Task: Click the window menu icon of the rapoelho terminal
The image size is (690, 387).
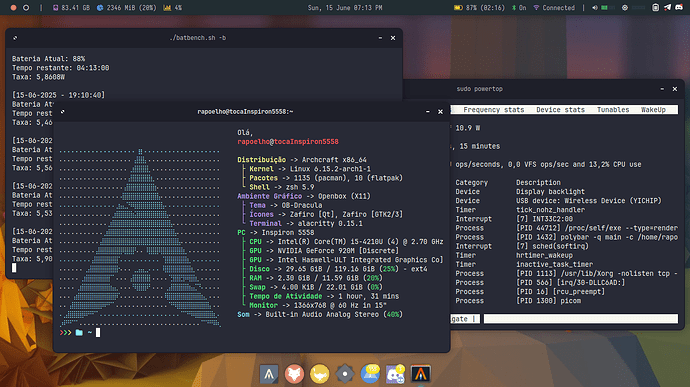Action: (x=62, y=112)
